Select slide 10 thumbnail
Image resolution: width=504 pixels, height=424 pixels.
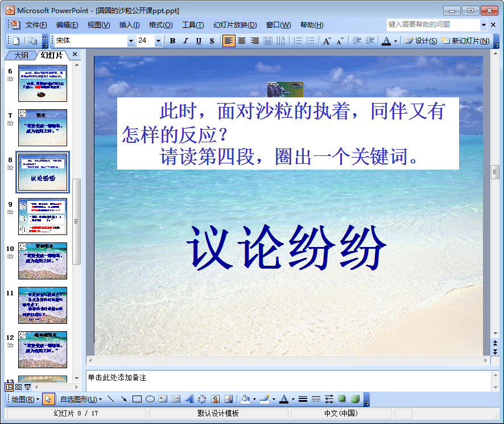43,261
